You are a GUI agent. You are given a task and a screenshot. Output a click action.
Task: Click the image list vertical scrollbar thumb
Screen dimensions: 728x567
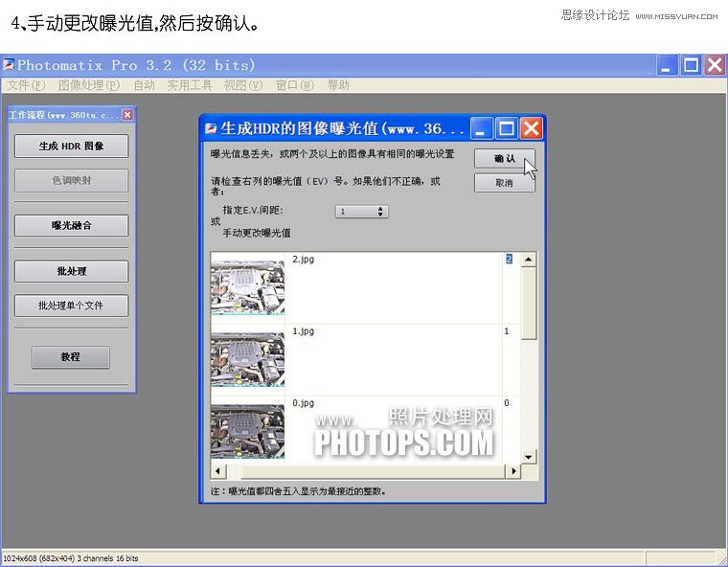pos(529,303)
